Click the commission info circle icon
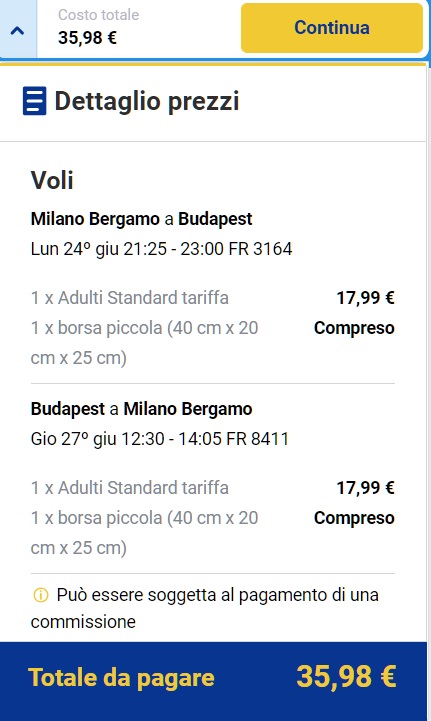431x721 pixels. coord(41,595)
